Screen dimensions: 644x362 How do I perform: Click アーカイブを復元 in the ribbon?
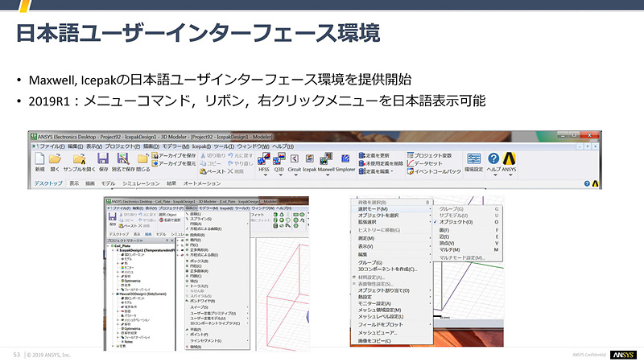tap(174, 163)
